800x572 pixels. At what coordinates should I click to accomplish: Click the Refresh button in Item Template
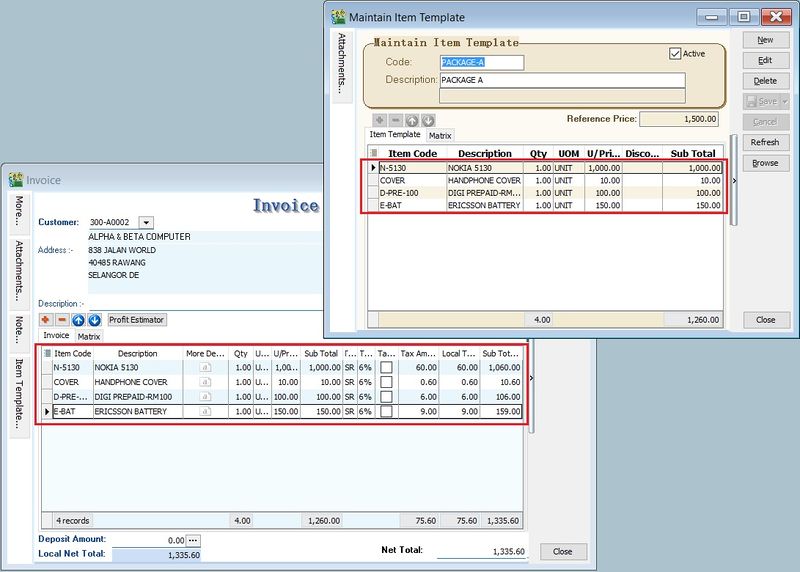click(x=765, y=142)
